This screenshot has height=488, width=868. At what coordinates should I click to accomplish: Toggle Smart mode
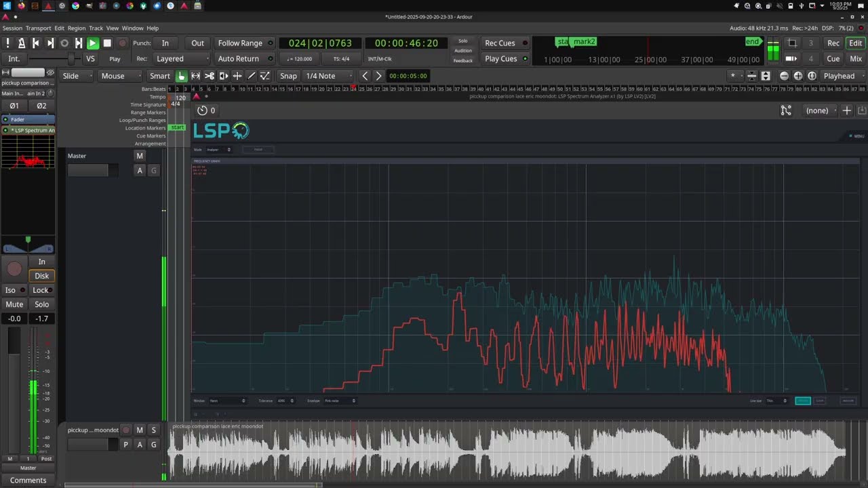[160, 76]
